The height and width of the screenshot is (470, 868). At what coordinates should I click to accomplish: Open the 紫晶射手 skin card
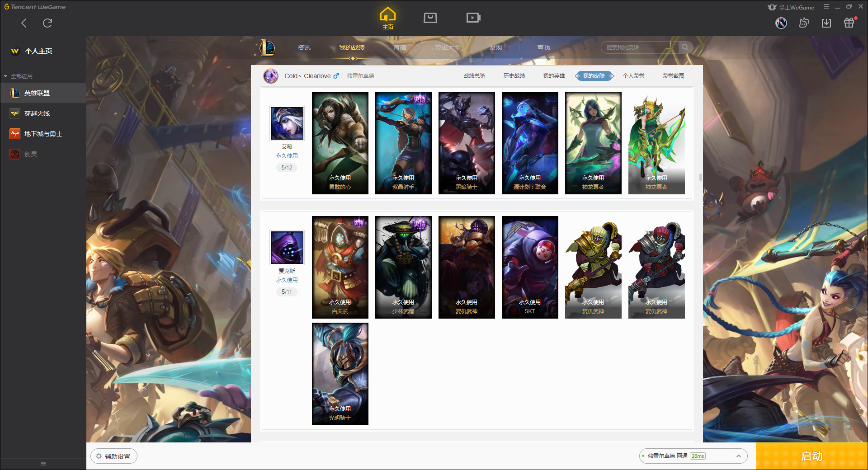coord(403,143)
